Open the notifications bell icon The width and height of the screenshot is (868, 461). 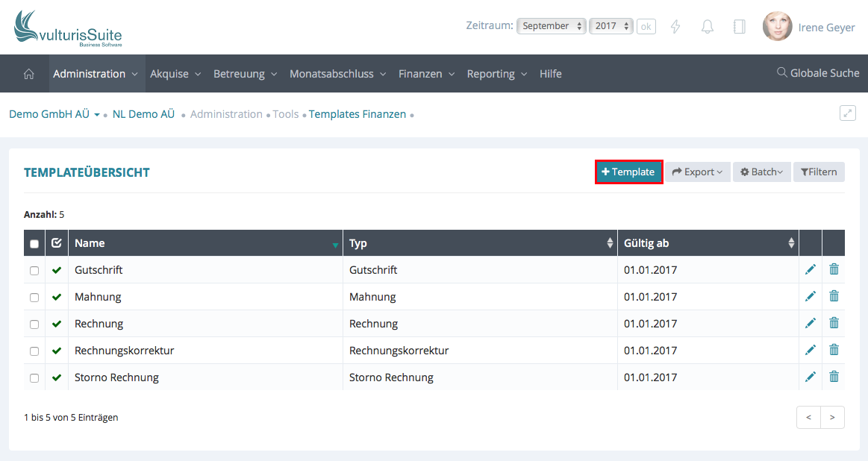(x=707, y=27)
